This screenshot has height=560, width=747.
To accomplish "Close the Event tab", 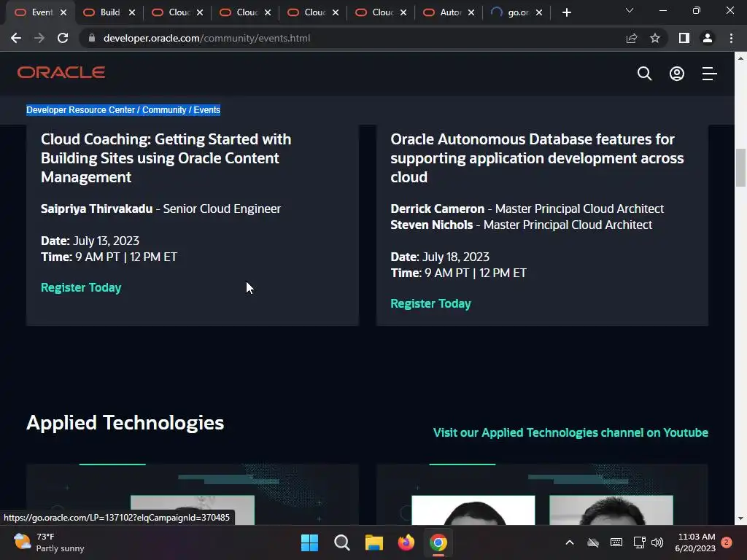I will tap(63, 12).
